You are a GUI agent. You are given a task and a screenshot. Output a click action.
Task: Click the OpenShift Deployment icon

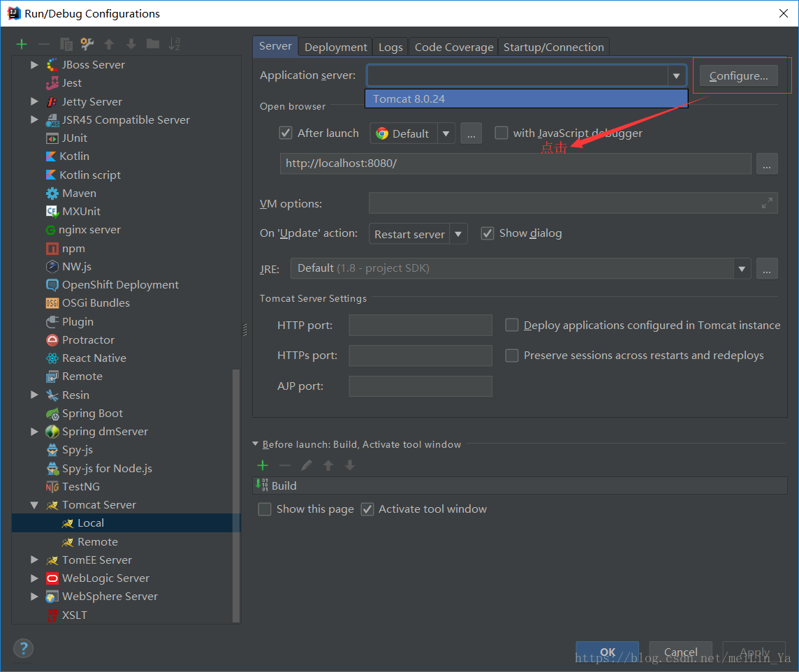52,285
